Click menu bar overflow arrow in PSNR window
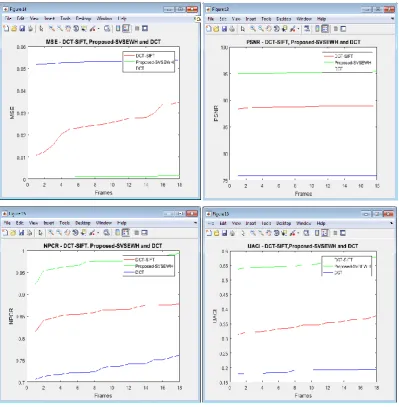 [x=392, y=19]
